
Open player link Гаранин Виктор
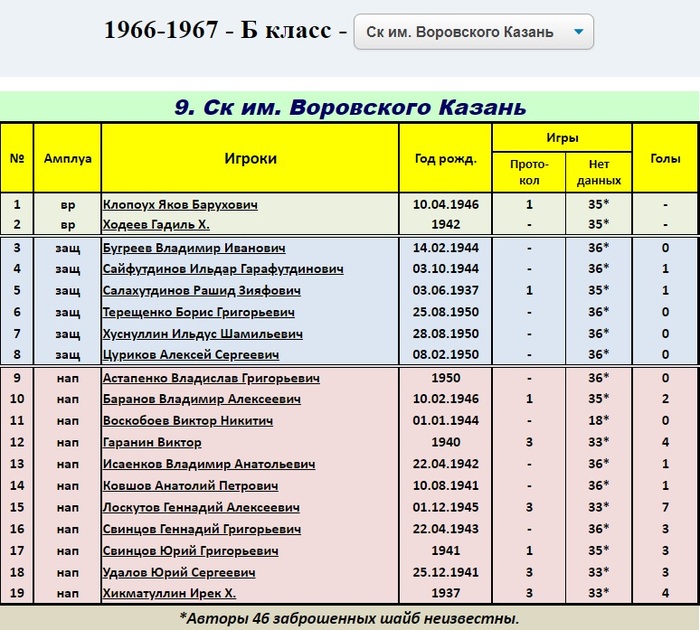152,442
